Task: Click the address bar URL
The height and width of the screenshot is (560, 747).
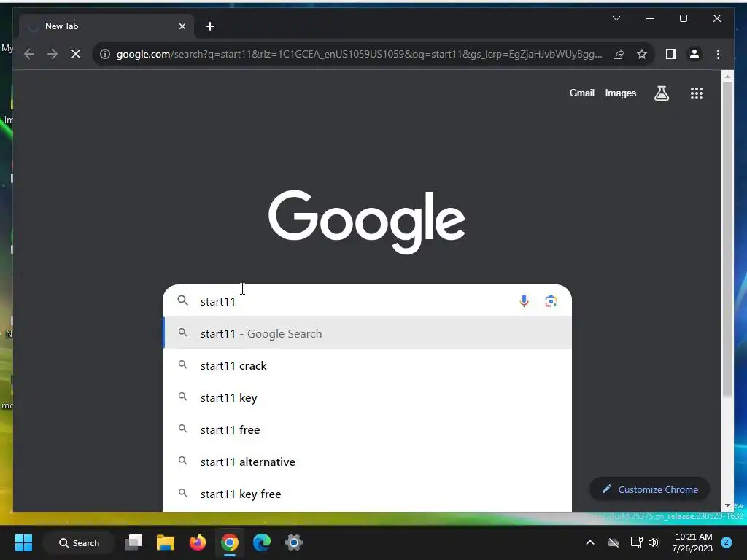Action: click(359, 54)
